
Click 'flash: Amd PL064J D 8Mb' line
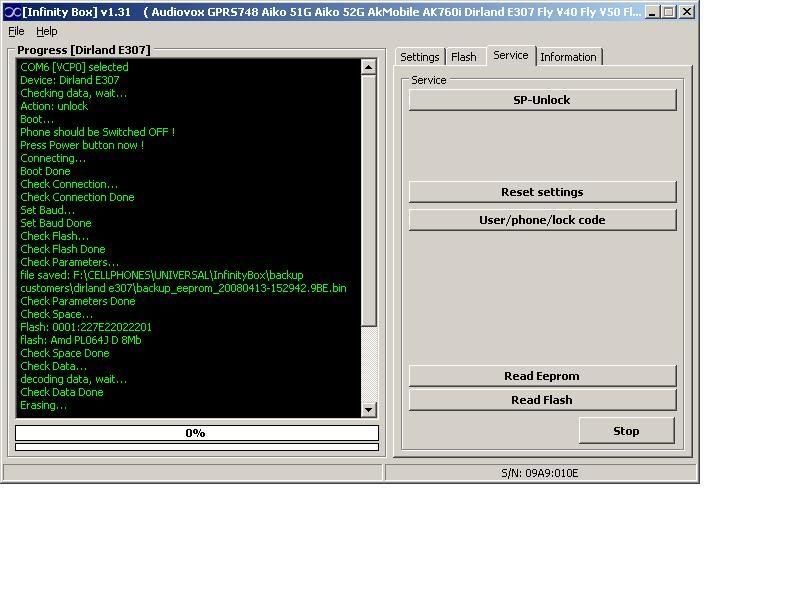[81, 340]
